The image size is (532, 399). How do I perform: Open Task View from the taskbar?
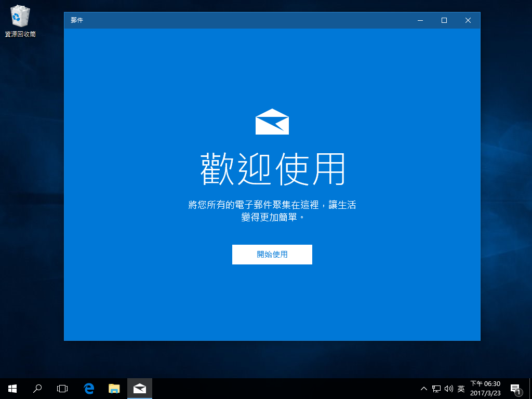62,388
